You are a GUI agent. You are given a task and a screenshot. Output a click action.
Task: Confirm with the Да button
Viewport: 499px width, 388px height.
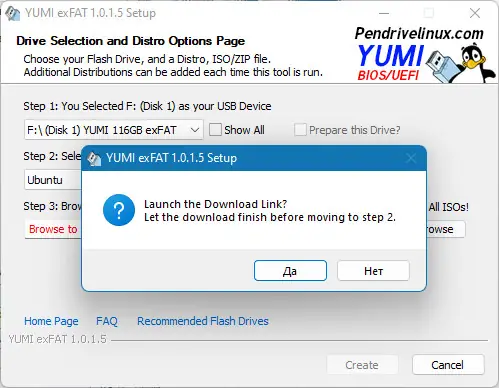click(x=290, y=271)
